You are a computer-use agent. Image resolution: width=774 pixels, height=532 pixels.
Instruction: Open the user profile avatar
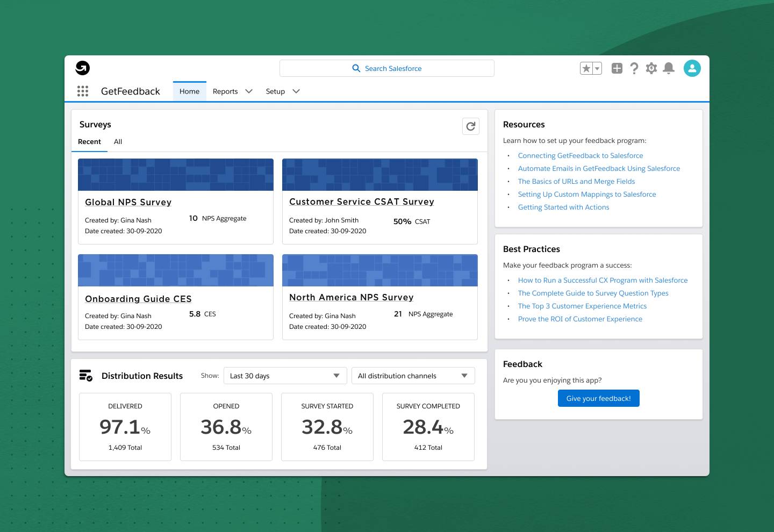click(692, 68)
